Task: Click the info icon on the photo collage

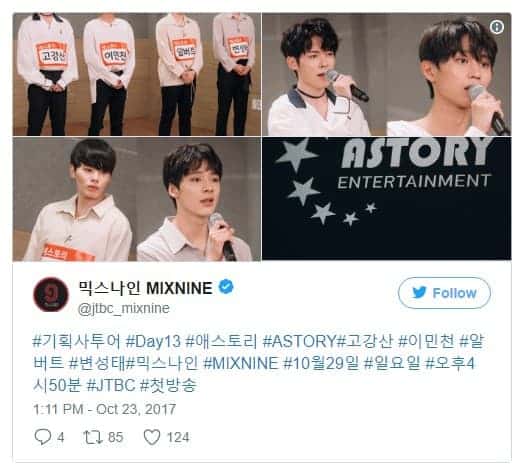Action: [497, 27]
